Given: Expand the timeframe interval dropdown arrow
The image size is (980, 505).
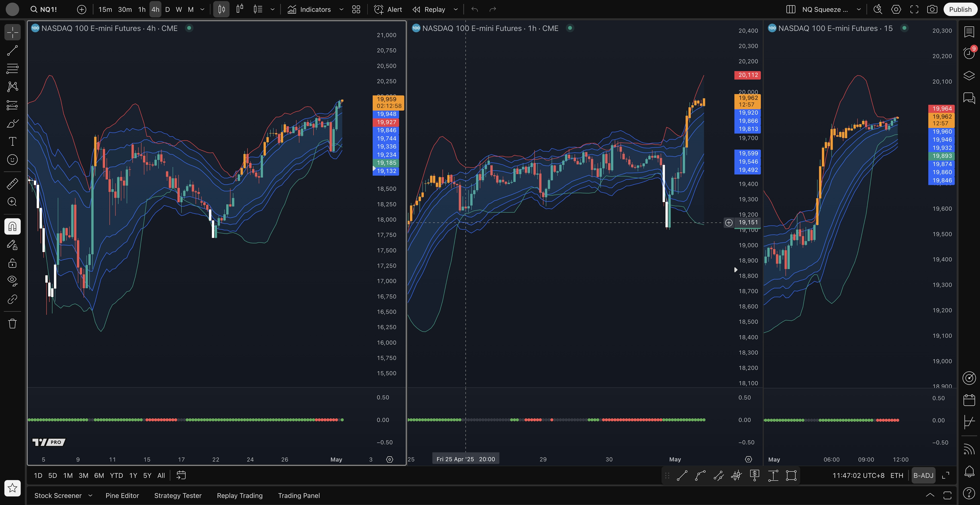Looking at the screenshot, I should [202, 9].
